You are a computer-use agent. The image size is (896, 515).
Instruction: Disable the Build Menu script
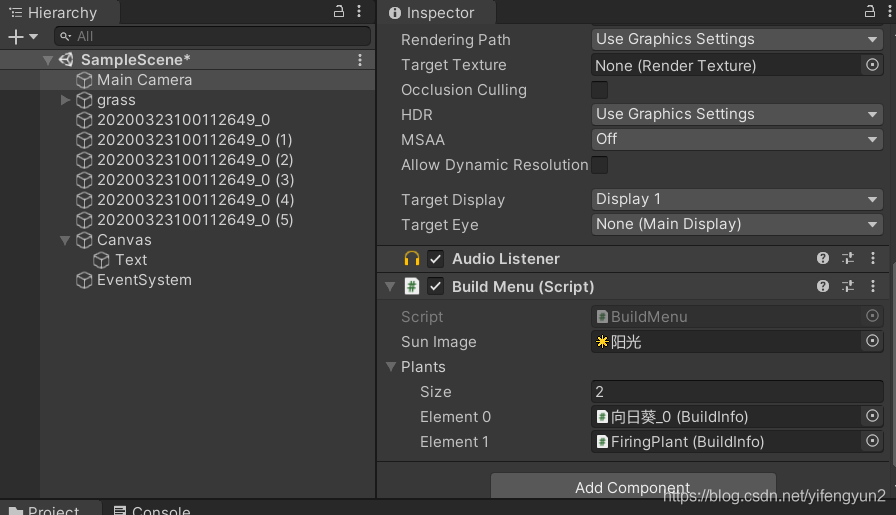coord(435,286)
